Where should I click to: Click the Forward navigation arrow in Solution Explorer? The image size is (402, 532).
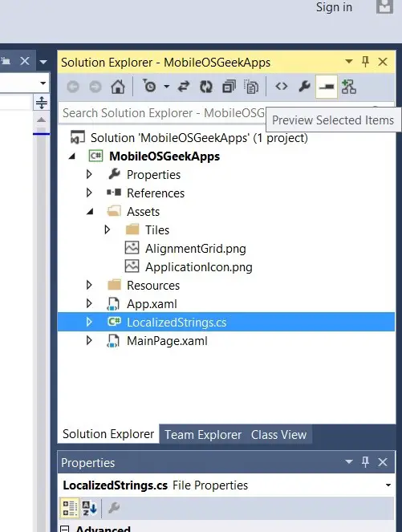(x=95, y=87)
